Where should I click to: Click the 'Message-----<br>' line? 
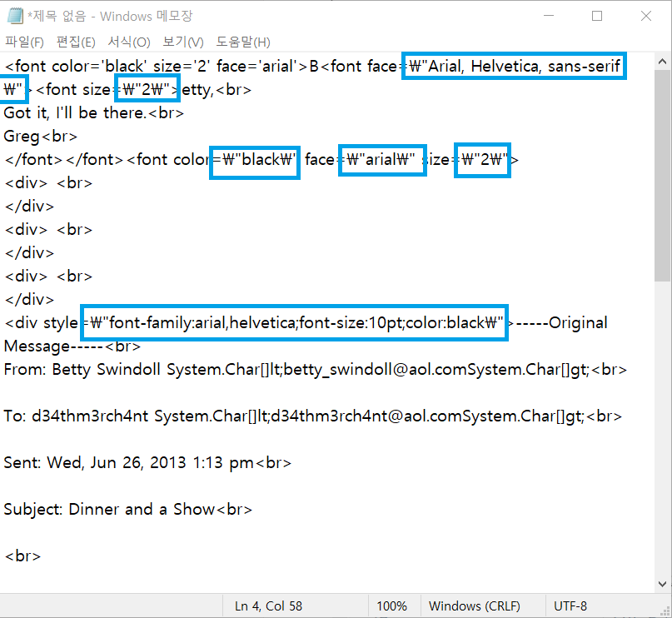tap(72, 346)
